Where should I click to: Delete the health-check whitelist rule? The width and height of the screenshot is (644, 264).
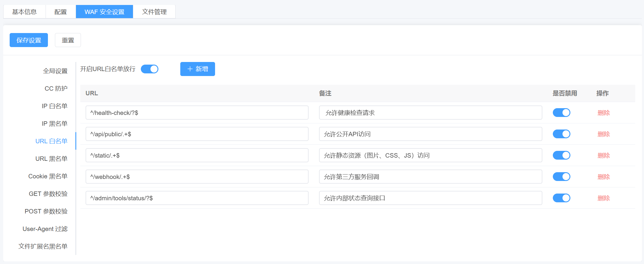(x=604, y=113)
